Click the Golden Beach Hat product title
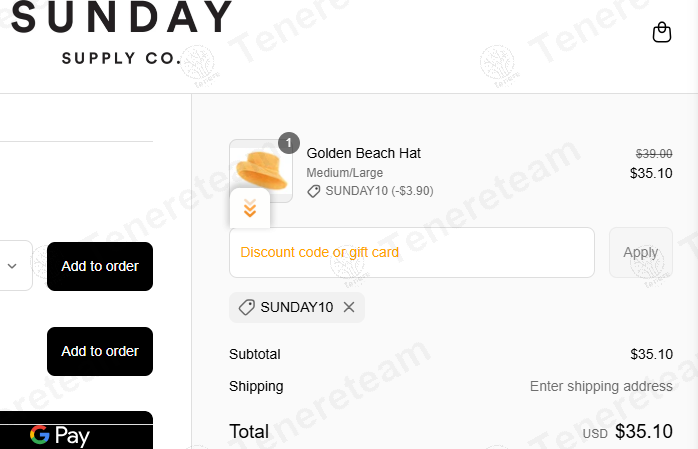Image resolution: width=698 pixels, height=449 pixels. [x=364, y=153]
